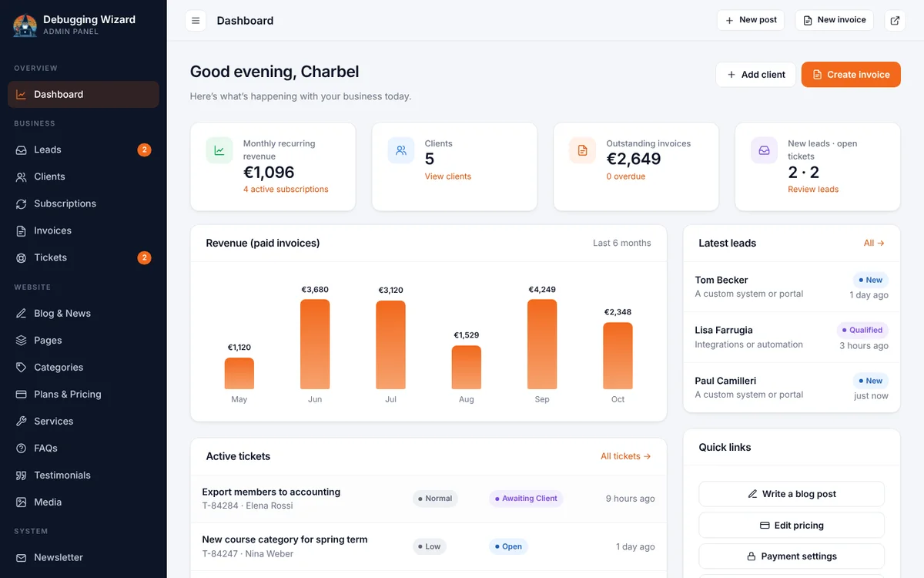The image size is (924, 578).
Task: Open the Paul Camilleri lead row
Action: (792, 388)
